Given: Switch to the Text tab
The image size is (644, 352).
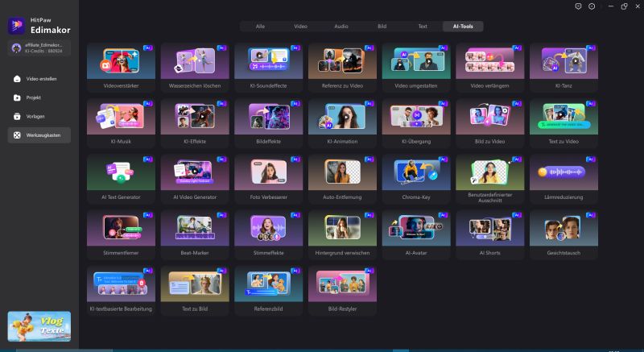Looking at the screenshot, I should pos(423,27).
